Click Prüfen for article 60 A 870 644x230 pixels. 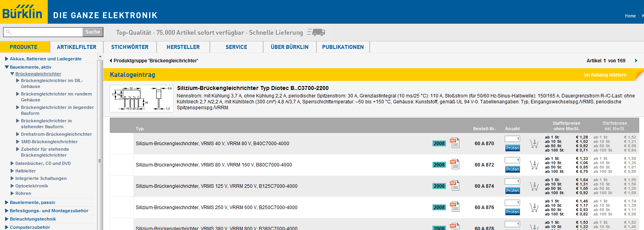click(513, 148)
